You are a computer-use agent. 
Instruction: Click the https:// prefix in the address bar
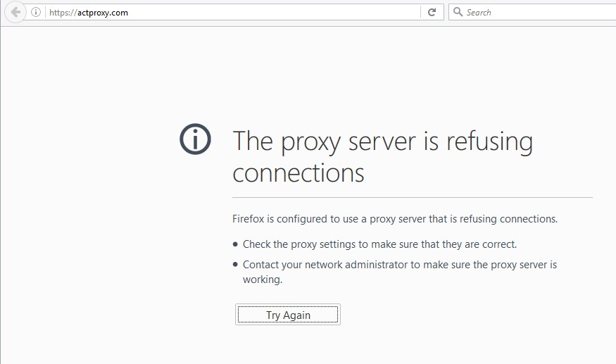coord(63,13)
